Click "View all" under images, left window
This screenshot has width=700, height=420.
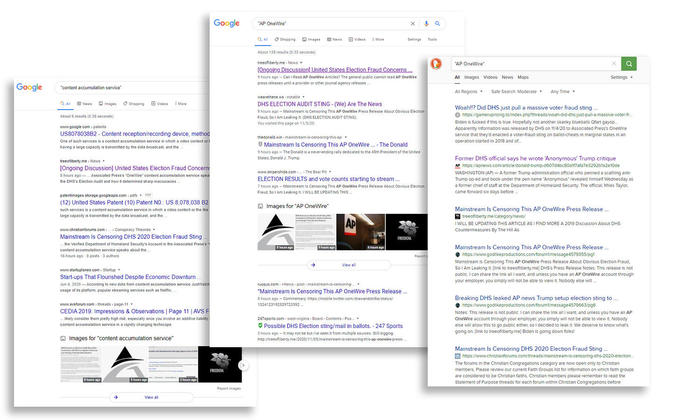point(151,397)
